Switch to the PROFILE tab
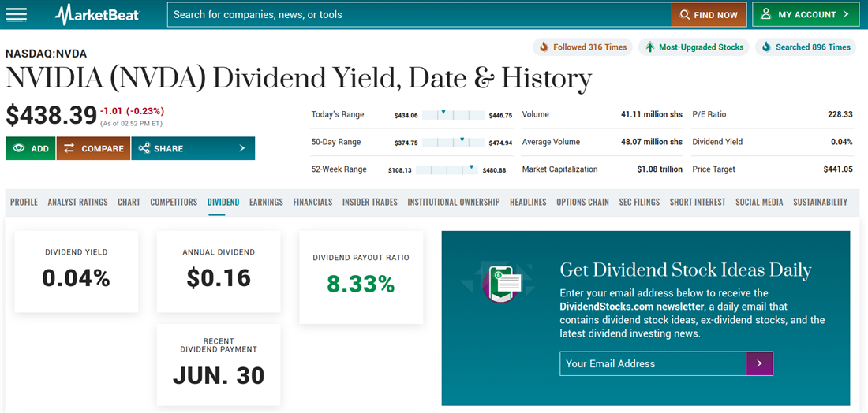This screenshot has width=868, height=413. 24,203
